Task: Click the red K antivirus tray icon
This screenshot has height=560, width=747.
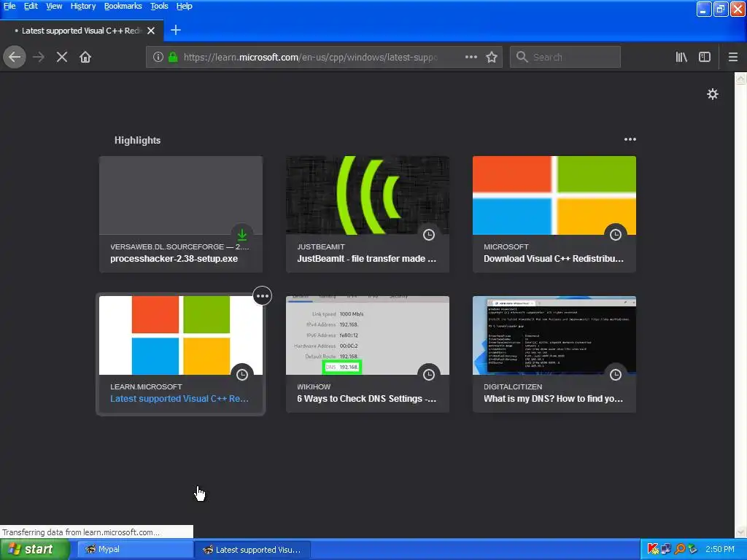Action: [653, 549]
